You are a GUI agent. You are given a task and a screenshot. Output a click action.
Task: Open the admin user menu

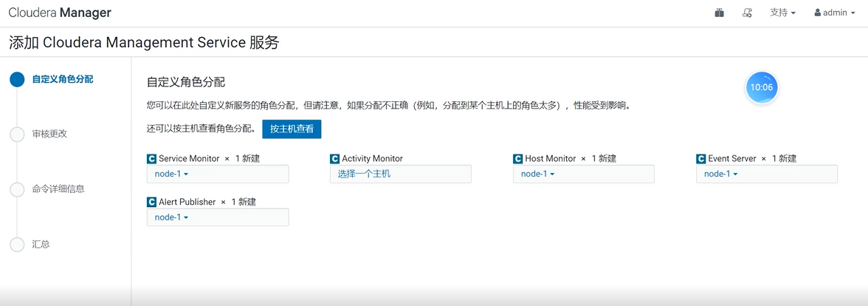click(834, 13)
